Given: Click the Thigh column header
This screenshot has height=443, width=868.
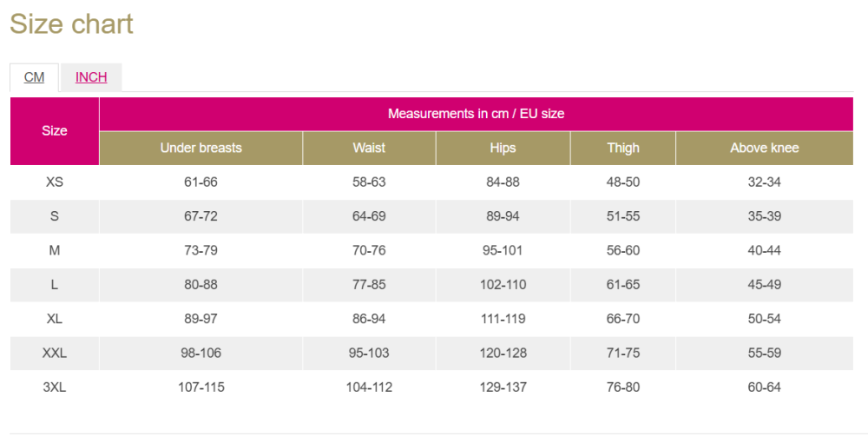Looking at the screenshot, I should tap(622, 148).
